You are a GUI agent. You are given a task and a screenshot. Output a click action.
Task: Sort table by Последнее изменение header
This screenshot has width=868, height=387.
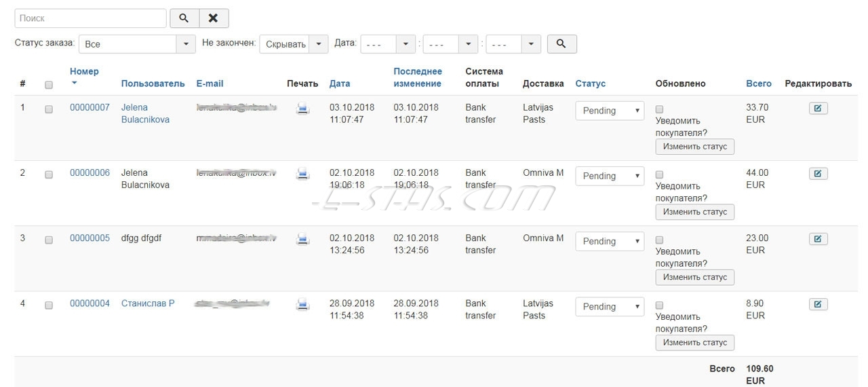point(418,77)
